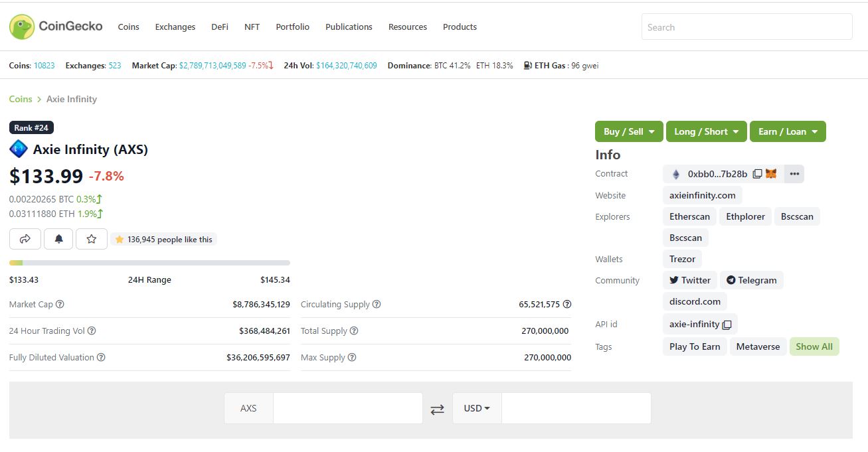The height and width of the screenshot is (452, 868).
Task: Open the Etherscan explorer
Action: pyautogui.click(x=689, y=216)
